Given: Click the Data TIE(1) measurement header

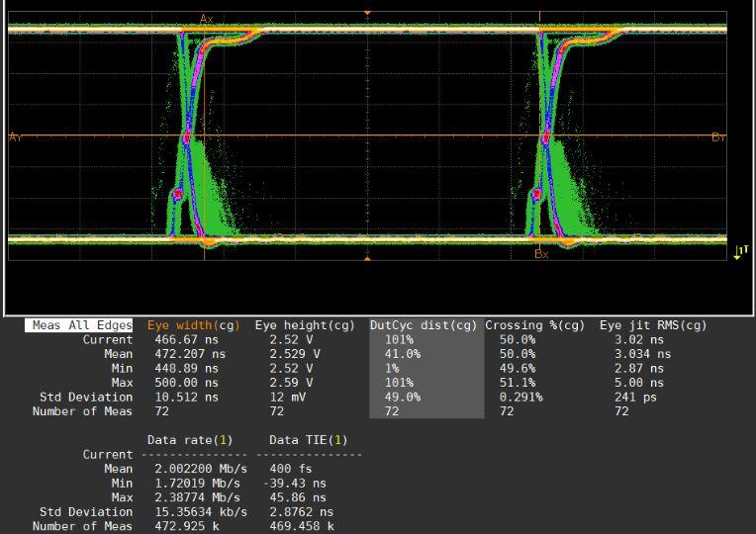Looking at the screenshot, I should pyautogui.click(x=309, y=440).
